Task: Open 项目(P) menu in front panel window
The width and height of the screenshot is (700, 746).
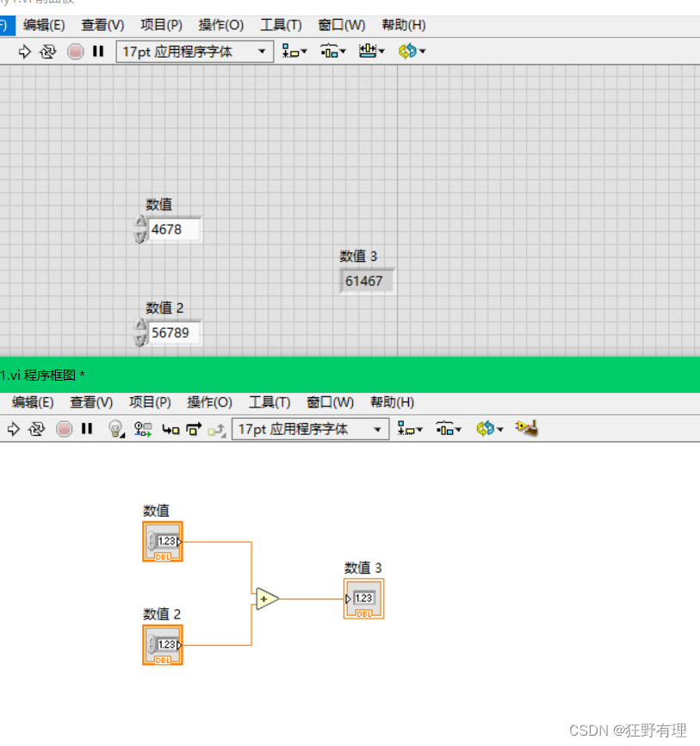Action: tap(161, 25)
